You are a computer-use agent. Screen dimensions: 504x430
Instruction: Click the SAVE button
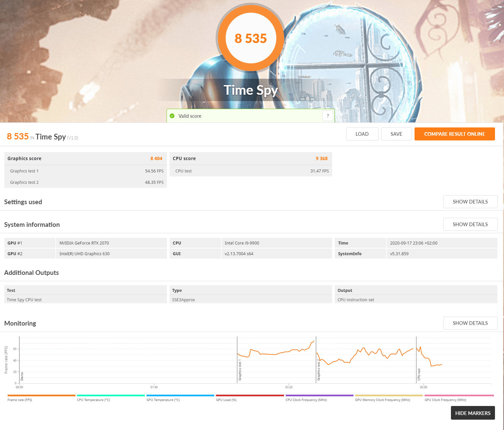pyautogui.click(x=397, y=134)
